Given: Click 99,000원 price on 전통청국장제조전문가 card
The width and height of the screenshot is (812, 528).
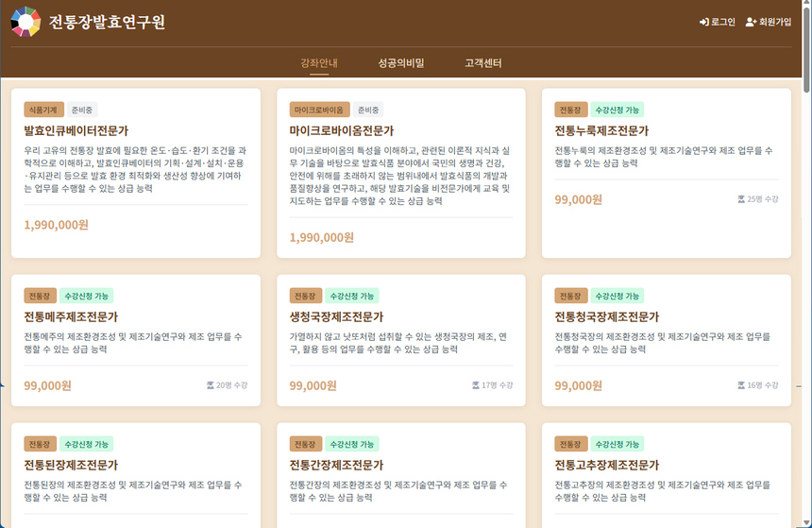Looking at the screenshot, I should 578,385.
